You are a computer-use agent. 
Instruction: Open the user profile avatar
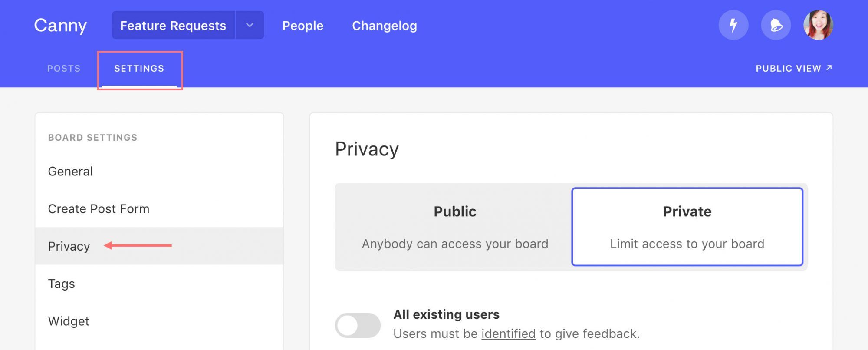tap(818, 25)
